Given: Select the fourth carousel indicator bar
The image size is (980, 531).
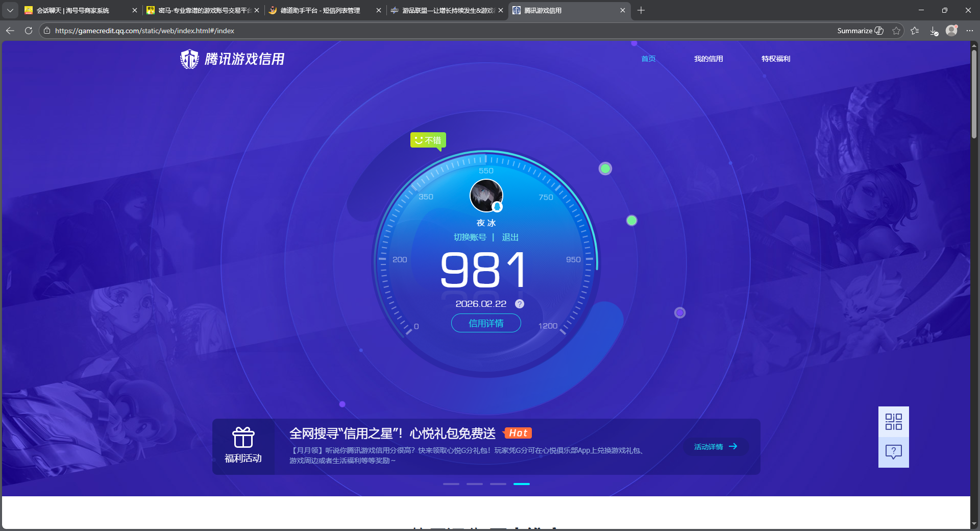Looking at the screenshot, I should click(522, 484).
